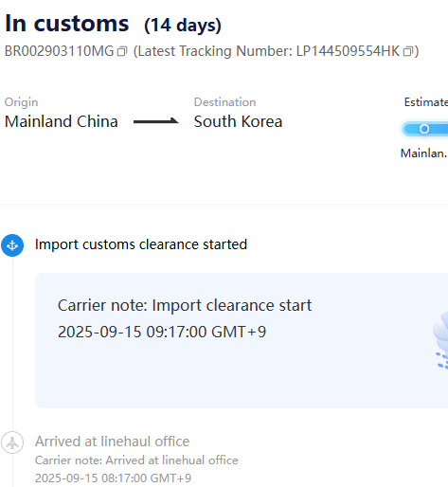Open the Arrived at linehaul office event
The width and height of the screenshot is (448, 487).
click(112, 442)
